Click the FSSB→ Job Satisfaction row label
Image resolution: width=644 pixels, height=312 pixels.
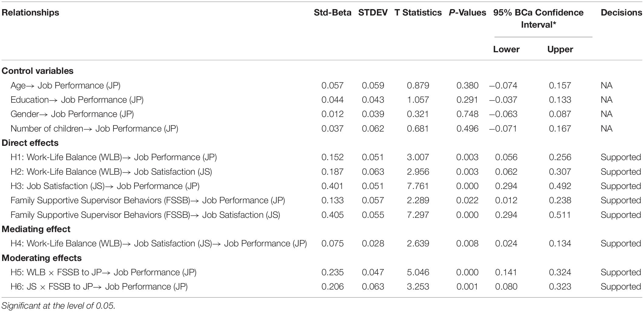(x=145, y=215)
